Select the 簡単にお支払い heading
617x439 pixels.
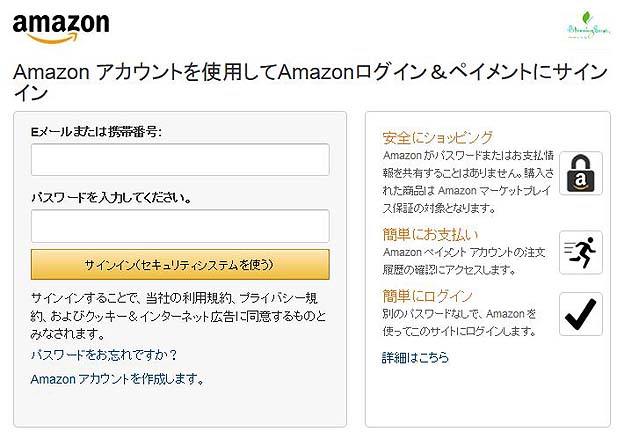pos(430,234)
